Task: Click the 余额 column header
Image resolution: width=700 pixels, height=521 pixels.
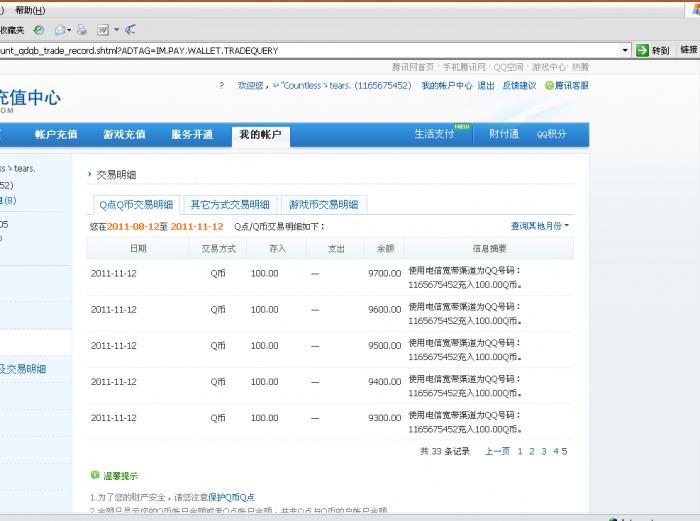Action: coord(385,249)
